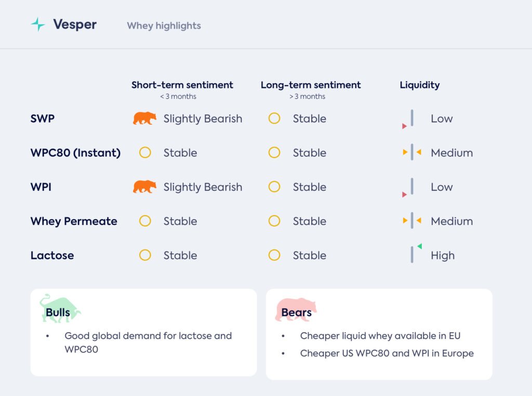Click the Long-term sentiment column header

point(311,85)
